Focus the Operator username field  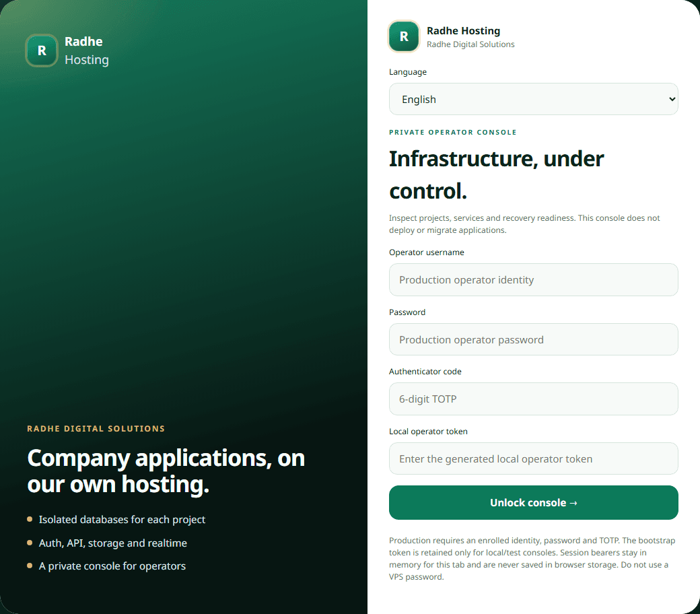click(534, 279)
